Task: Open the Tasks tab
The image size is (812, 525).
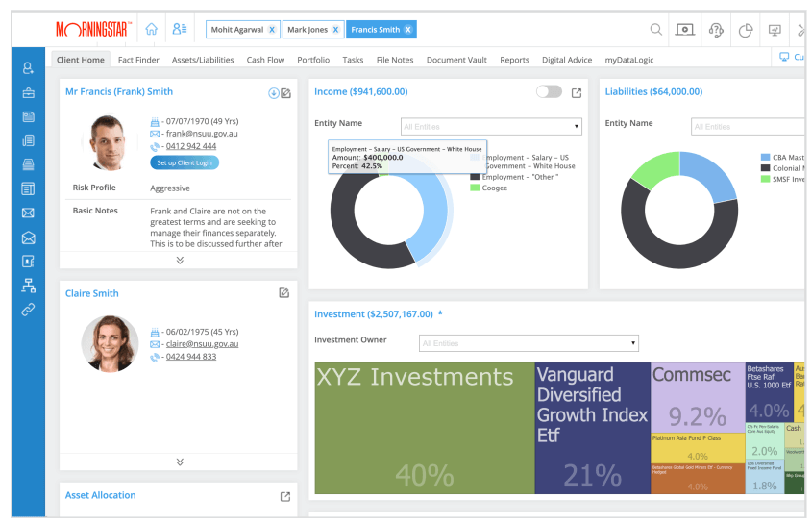Action: click(x=353, y=60)
